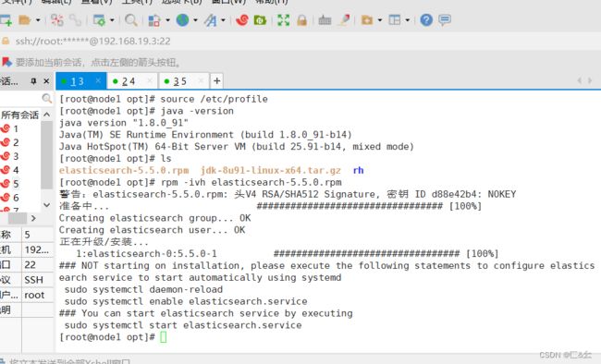Click the orange folder icon near the toolbar end
The height and width of the screenshot is (364, 601).
click(367, 20)
